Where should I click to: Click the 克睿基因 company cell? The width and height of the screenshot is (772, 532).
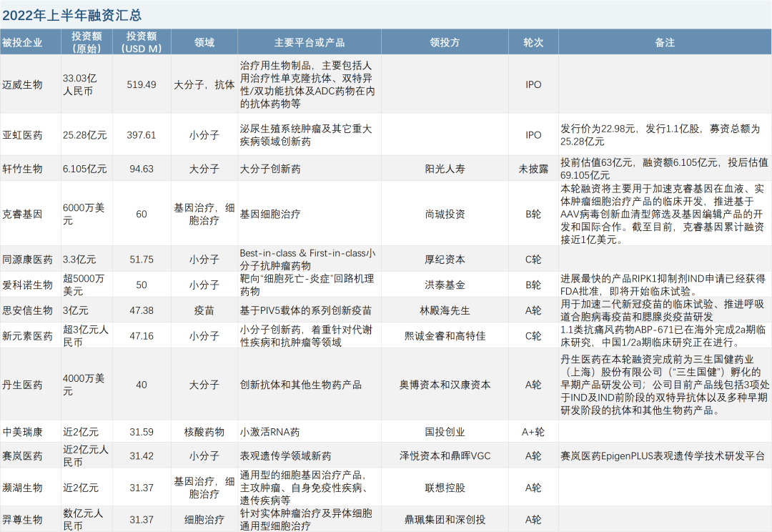[x=23, y=214]
